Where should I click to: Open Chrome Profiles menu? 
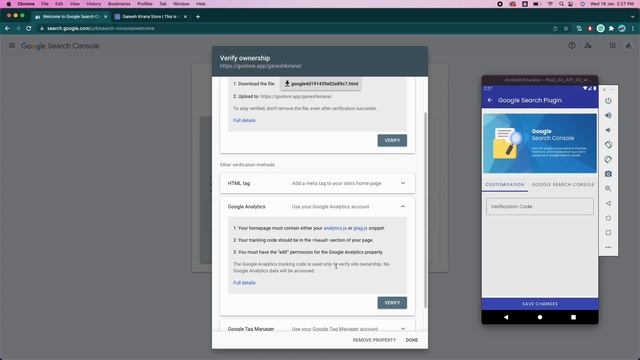144,4
